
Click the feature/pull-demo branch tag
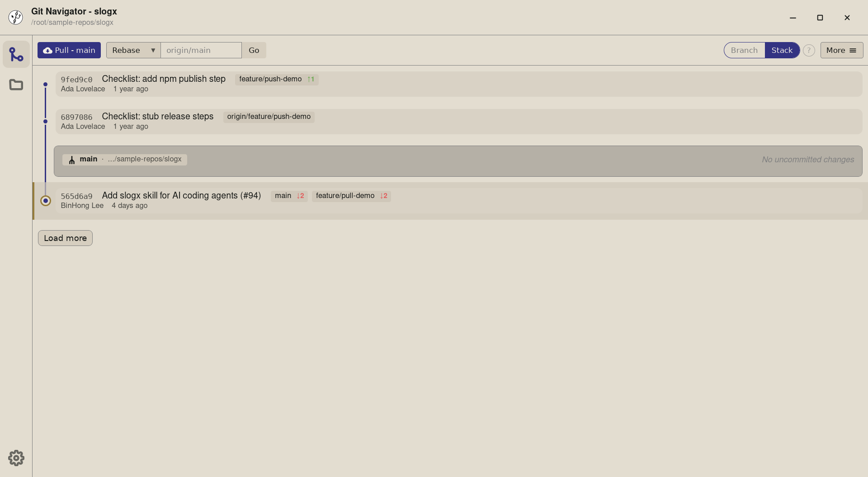point(351,196)
